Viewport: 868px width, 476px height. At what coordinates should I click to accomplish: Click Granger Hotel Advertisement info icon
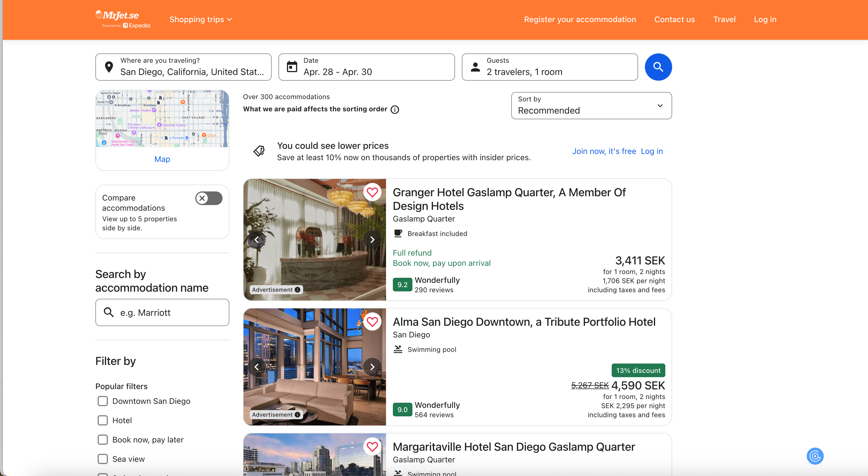(297, 290)
